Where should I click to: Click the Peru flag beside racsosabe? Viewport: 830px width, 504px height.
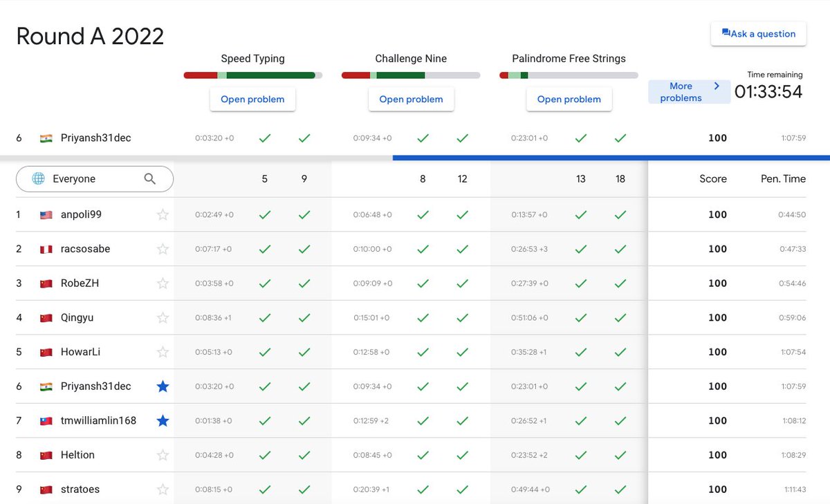[x=46, y=250]
